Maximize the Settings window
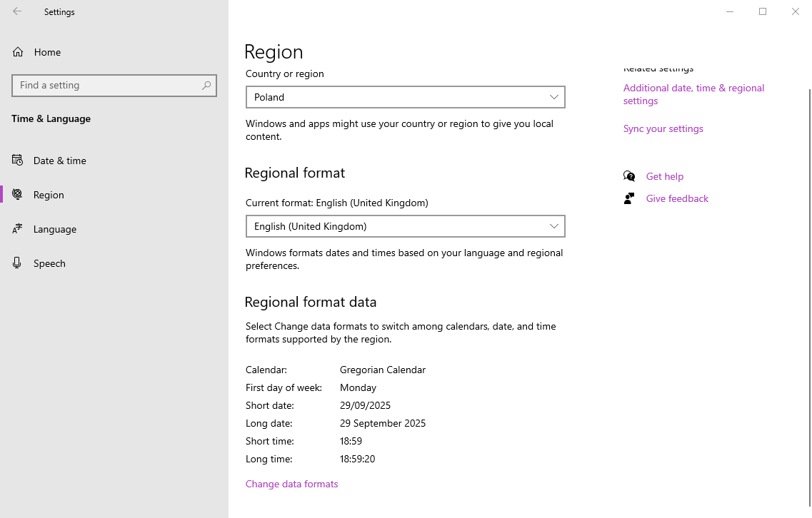 click(763, 11)
